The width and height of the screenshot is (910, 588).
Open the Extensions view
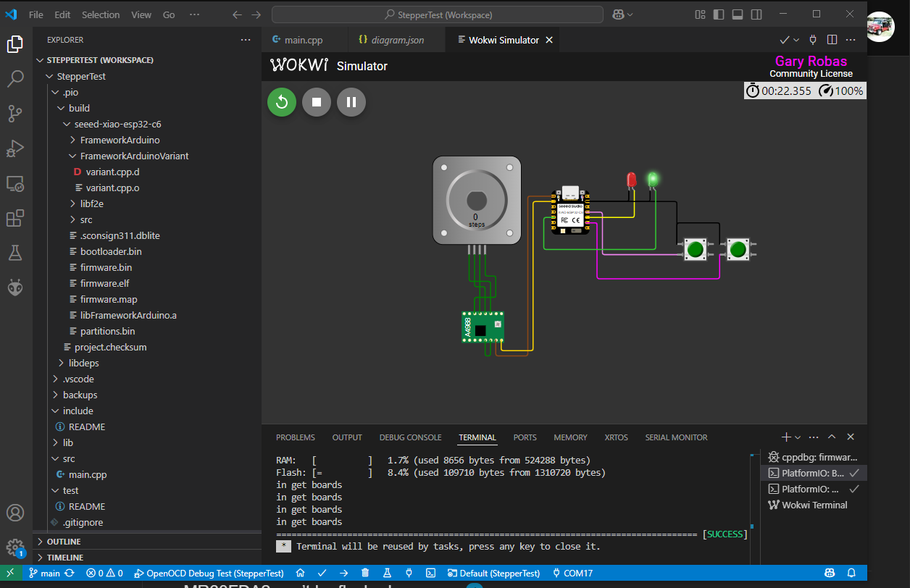coord(15,218)
